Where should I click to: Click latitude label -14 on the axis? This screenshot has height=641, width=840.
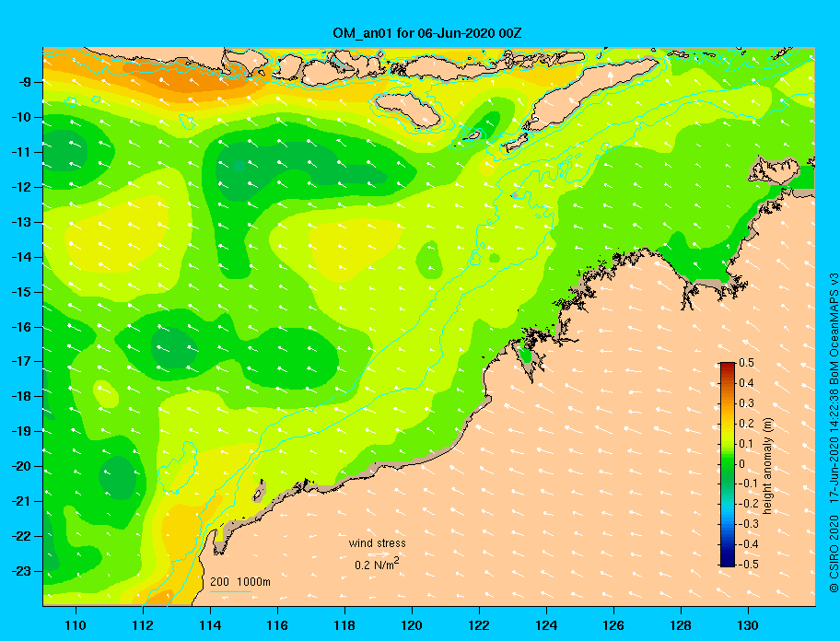click(x=21, y=257)
